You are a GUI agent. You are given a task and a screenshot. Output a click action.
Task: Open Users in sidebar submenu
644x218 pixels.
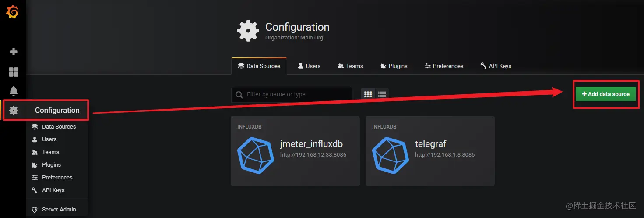click(49, 139)
